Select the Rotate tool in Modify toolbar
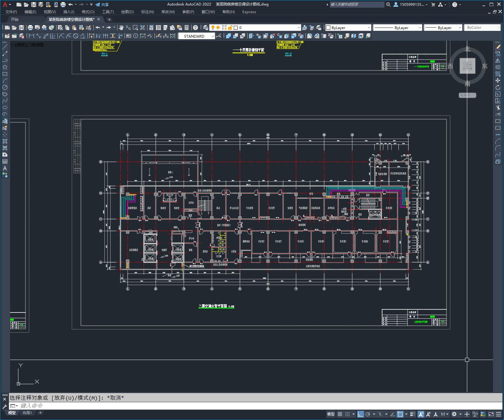Viewport: 504px width, 420px height. [498, 87]
